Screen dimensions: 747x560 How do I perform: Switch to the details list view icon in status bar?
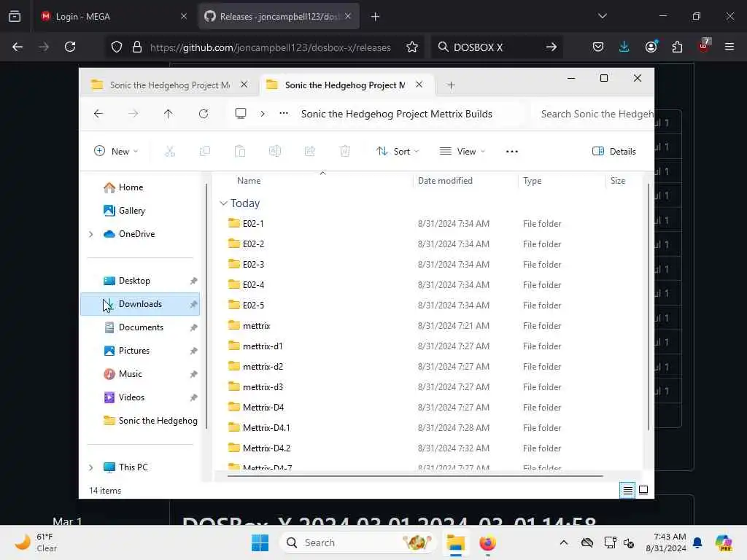tap(627, 490)
